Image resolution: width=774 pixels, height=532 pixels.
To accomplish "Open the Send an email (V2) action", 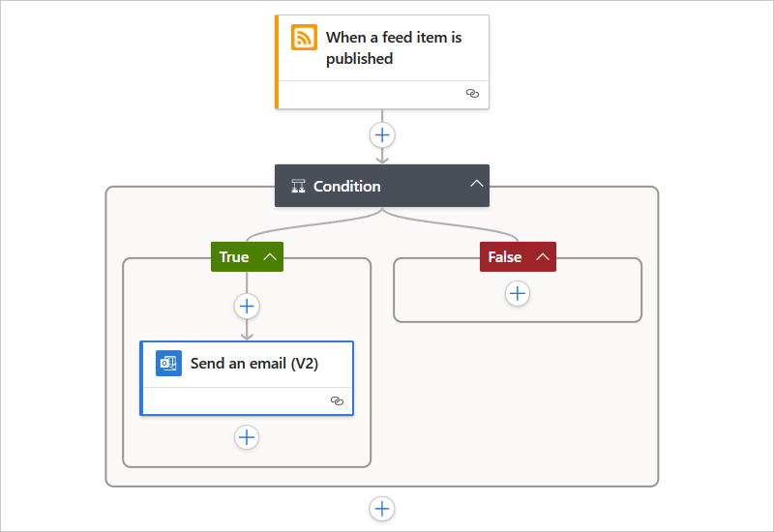I will coord(254,364).
